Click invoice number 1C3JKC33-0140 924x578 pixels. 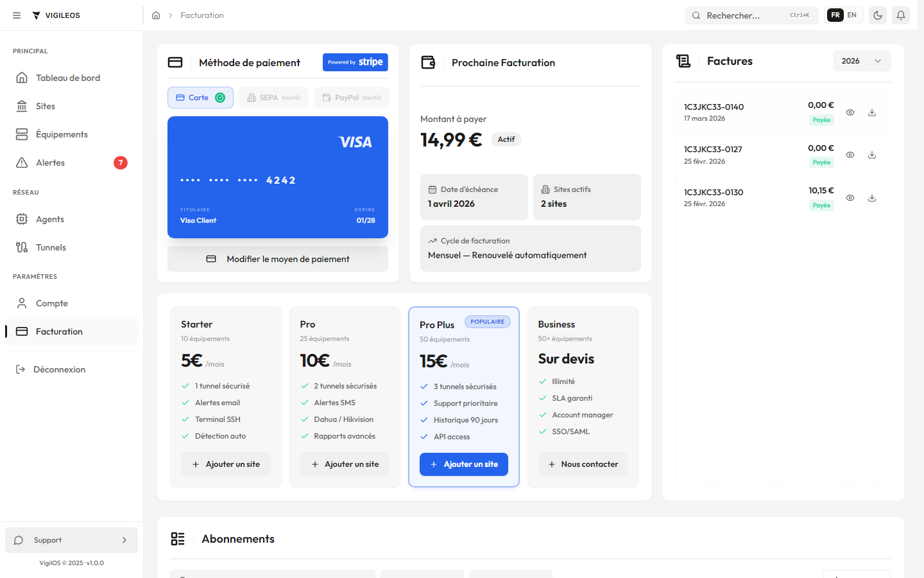[x=714, y=107]
